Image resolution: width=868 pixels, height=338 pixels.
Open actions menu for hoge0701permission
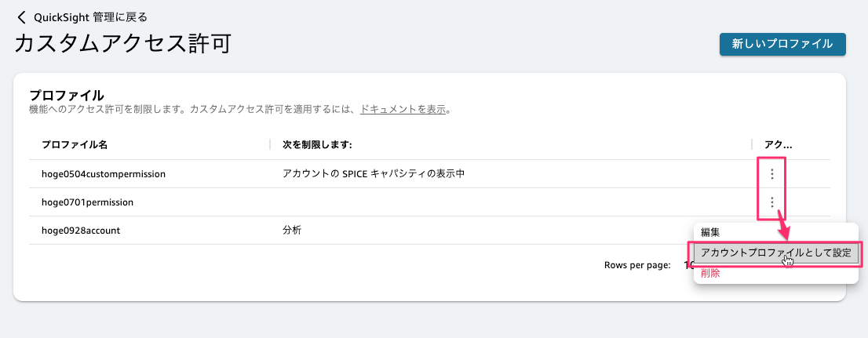coord(771,202)
